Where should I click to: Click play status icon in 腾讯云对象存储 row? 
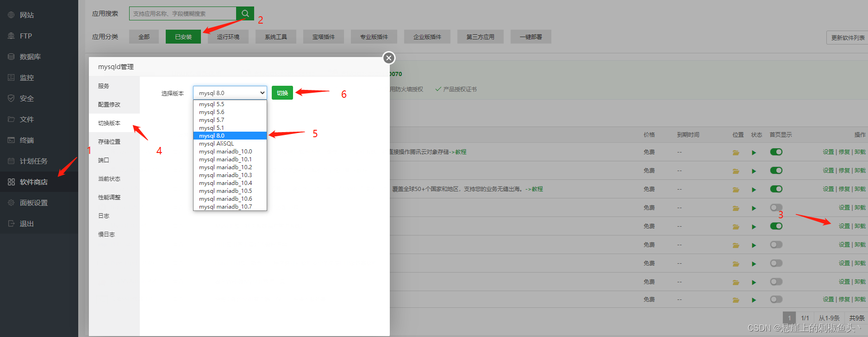(x=754, y=153)
